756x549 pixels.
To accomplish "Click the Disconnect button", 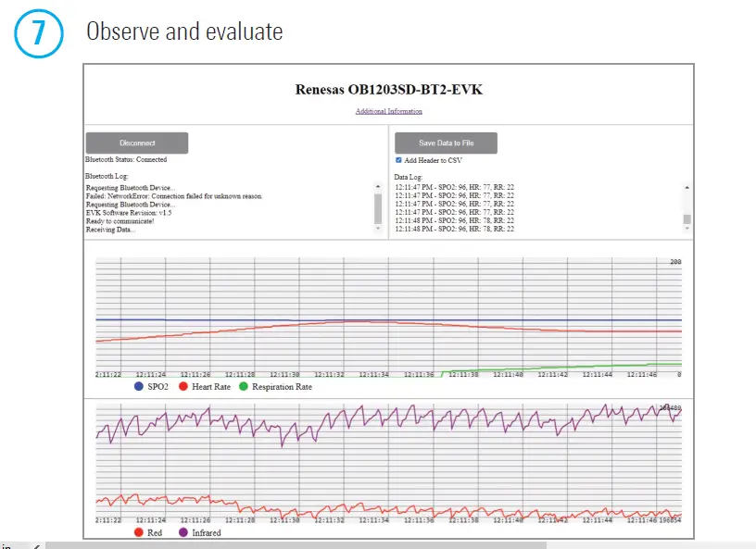I will pyautogui.click(x=136, y=143).
